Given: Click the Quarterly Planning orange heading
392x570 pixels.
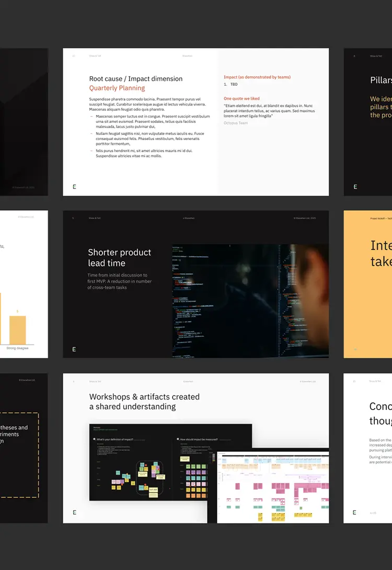Looking at the screenshot, I should coord(117,88).
